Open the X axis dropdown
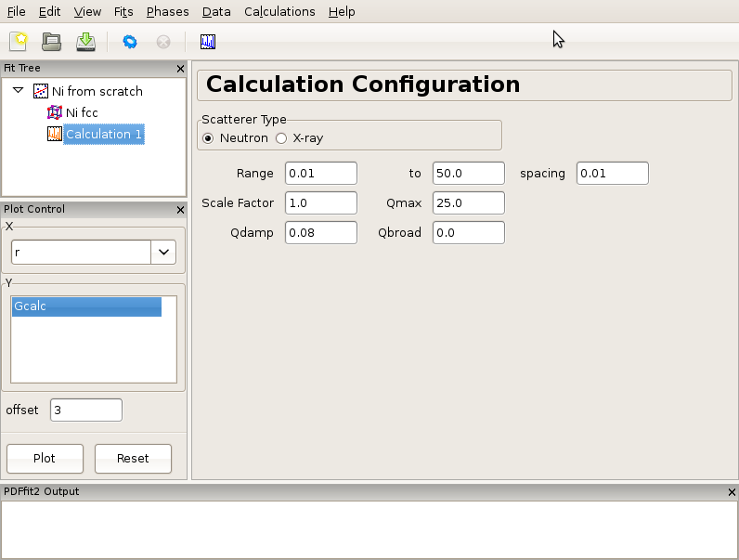 [x=162, y=252]
